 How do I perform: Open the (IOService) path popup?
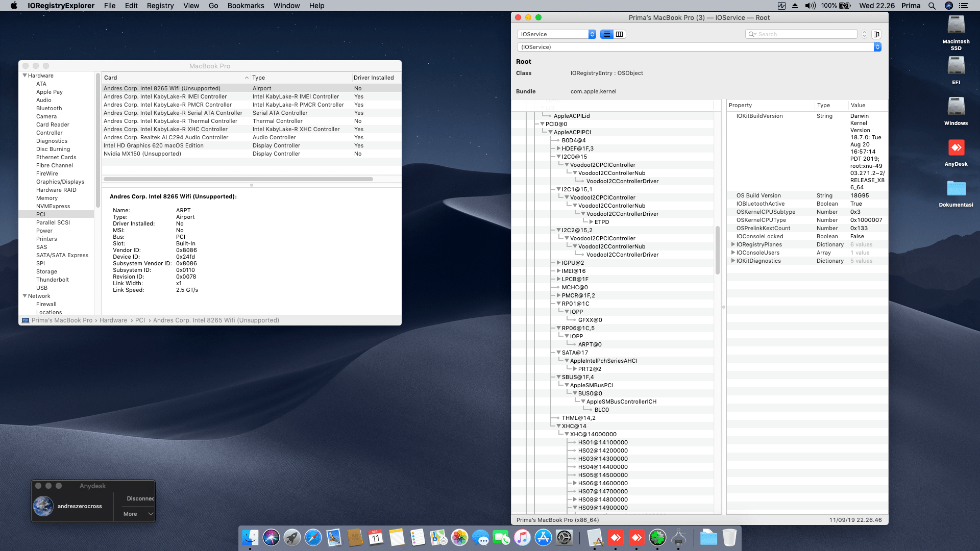(x=699, y=47)
